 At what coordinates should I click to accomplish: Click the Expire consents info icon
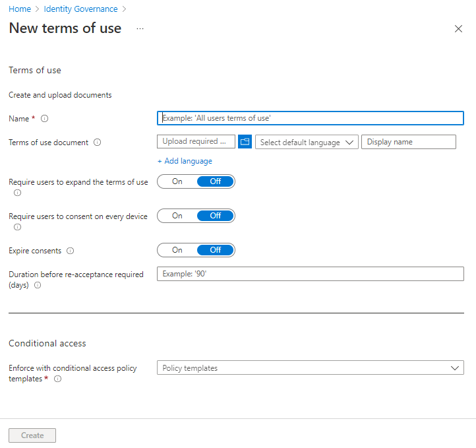coord(71,251)
